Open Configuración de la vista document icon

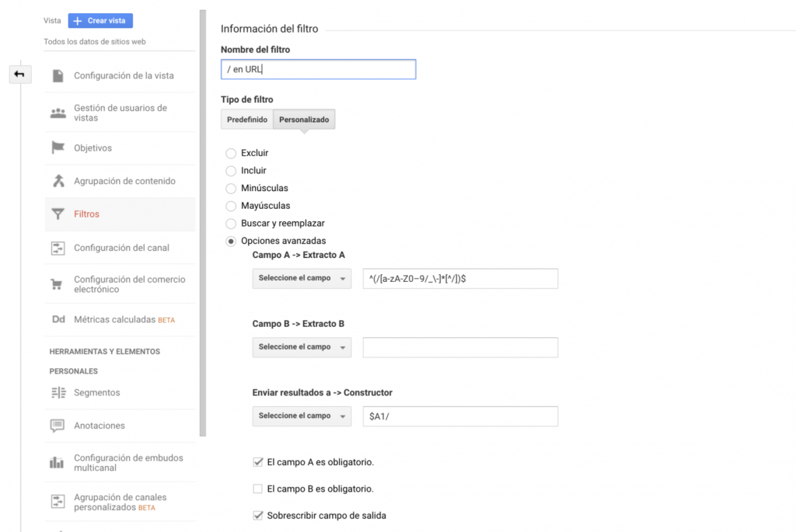click(58, 76)
